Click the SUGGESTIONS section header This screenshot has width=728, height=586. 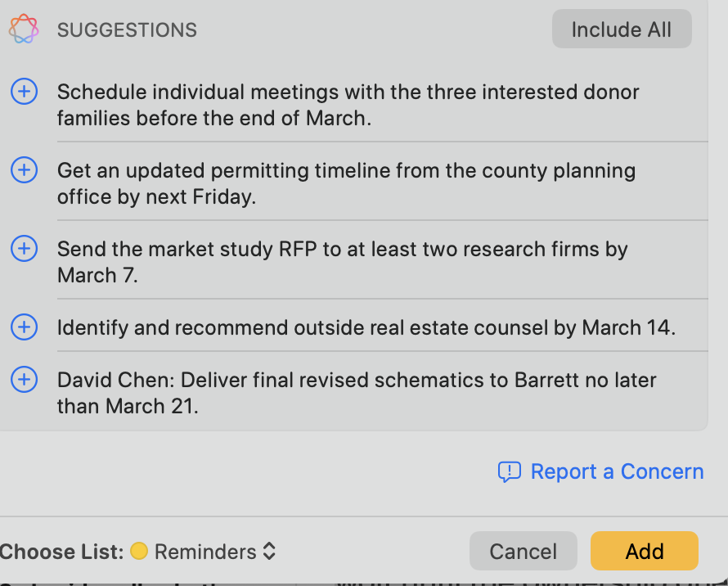tap(127, 30)
